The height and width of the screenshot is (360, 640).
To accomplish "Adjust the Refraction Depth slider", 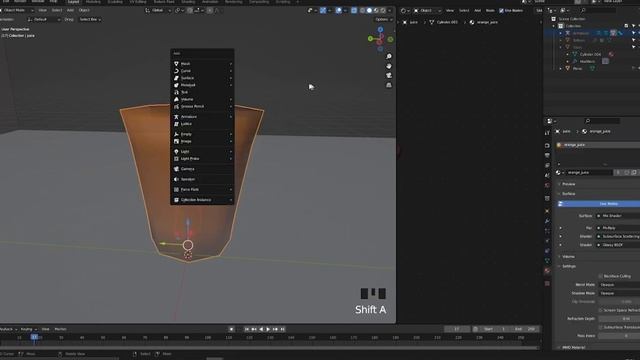I will [x=619, y=319].
